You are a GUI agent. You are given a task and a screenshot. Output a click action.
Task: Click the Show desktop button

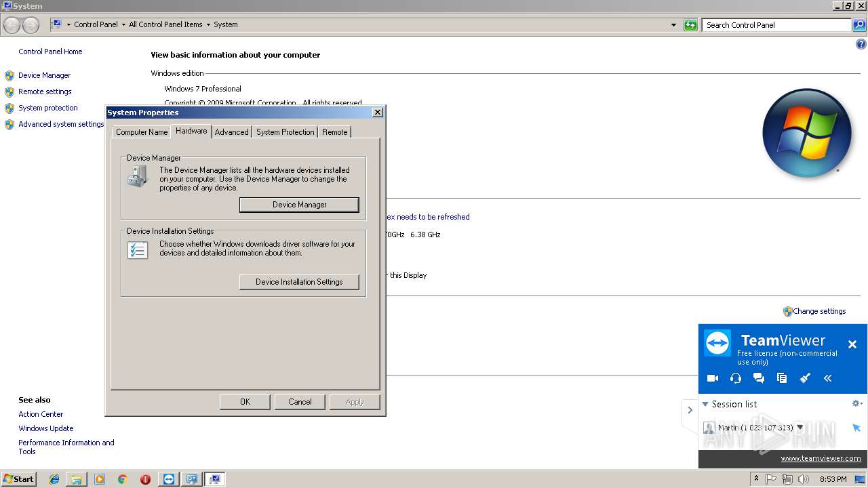(x=860, y=479)
